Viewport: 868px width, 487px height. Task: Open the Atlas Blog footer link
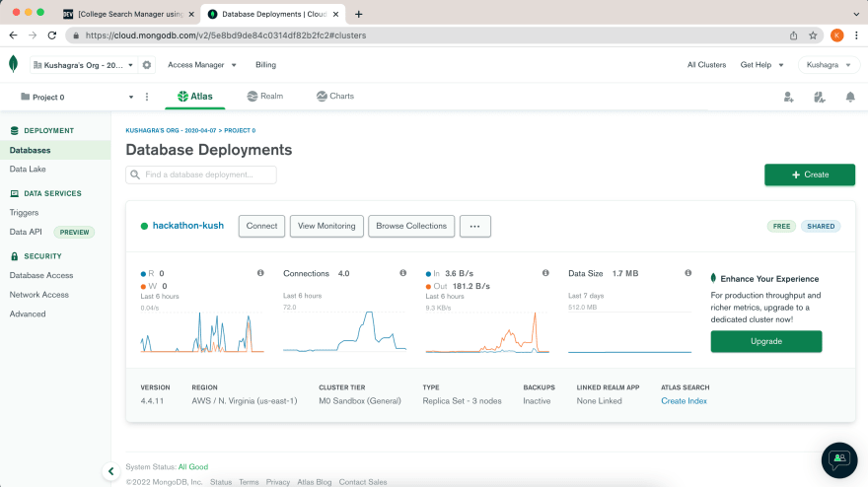315,482
